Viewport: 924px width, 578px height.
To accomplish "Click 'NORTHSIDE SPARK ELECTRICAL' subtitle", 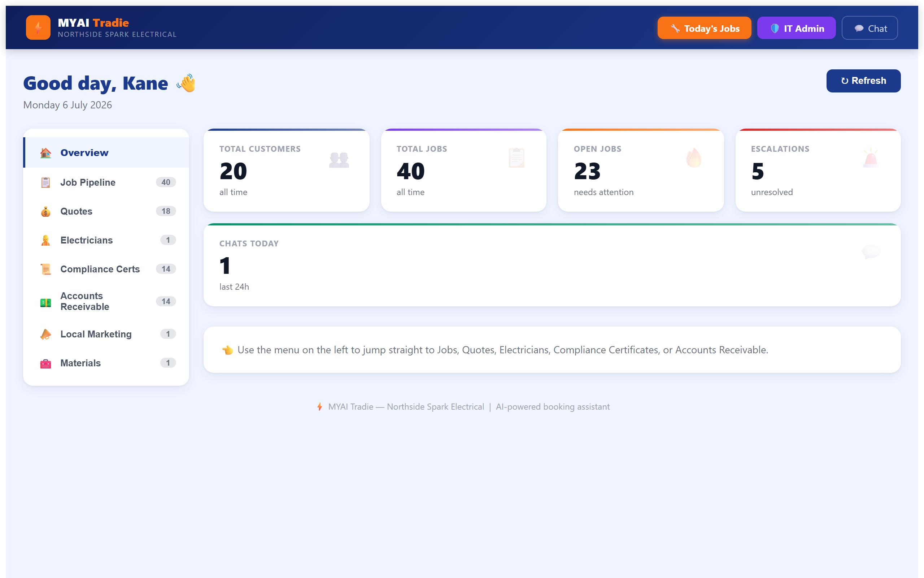I will (x=117, y=34).
